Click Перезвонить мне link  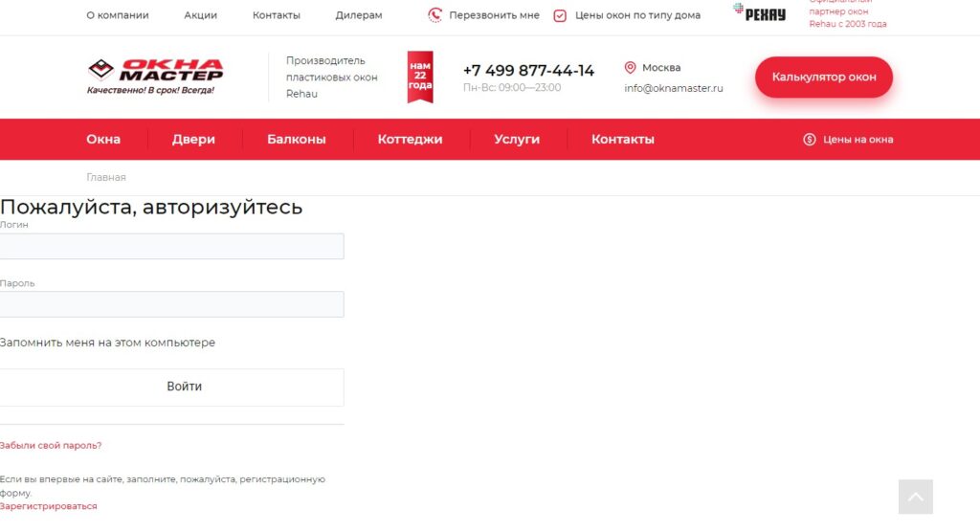494,15
